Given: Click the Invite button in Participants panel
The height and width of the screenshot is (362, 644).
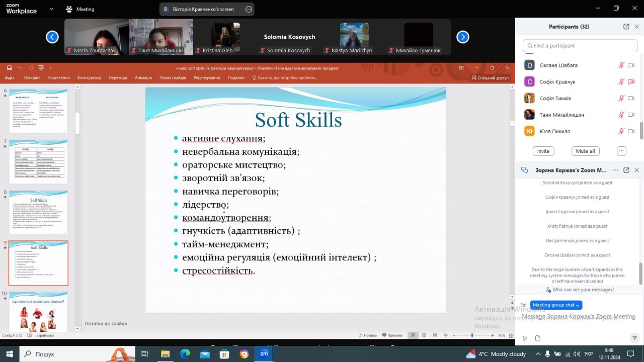Looking at the screenshot, I should click(x=543, y=151).
